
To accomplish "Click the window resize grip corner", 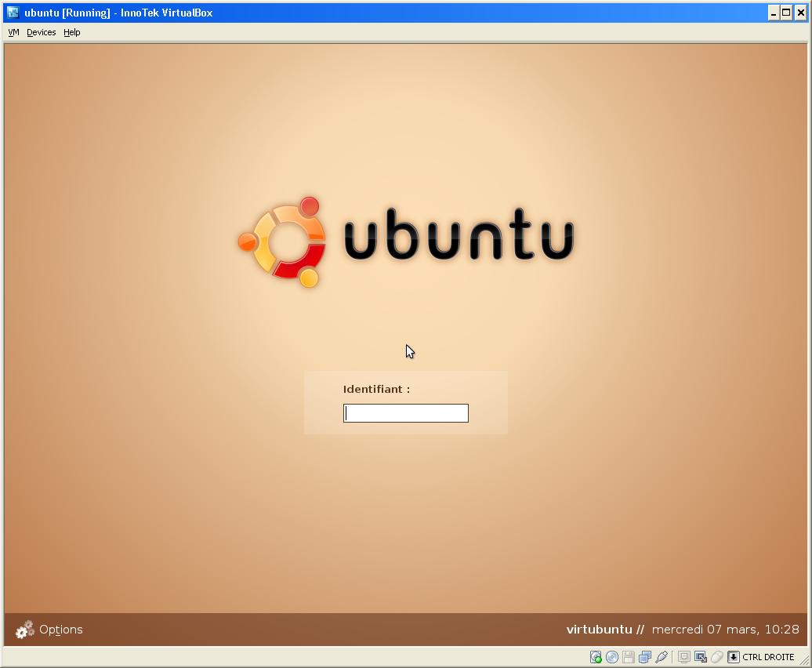I will (x=805, y=659).
